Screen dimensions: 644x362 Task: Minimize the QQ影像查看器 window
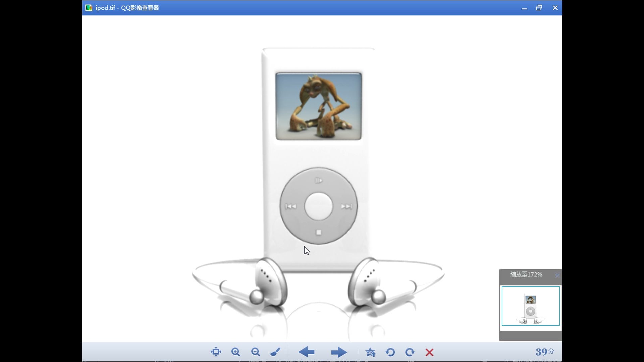tap(524, 7)
